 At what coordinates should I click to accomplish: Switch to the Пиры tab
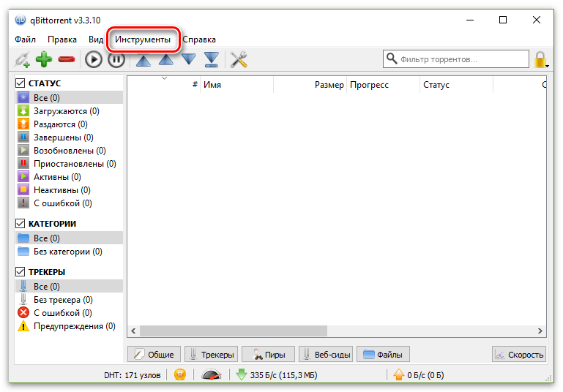tap(268, 355)
